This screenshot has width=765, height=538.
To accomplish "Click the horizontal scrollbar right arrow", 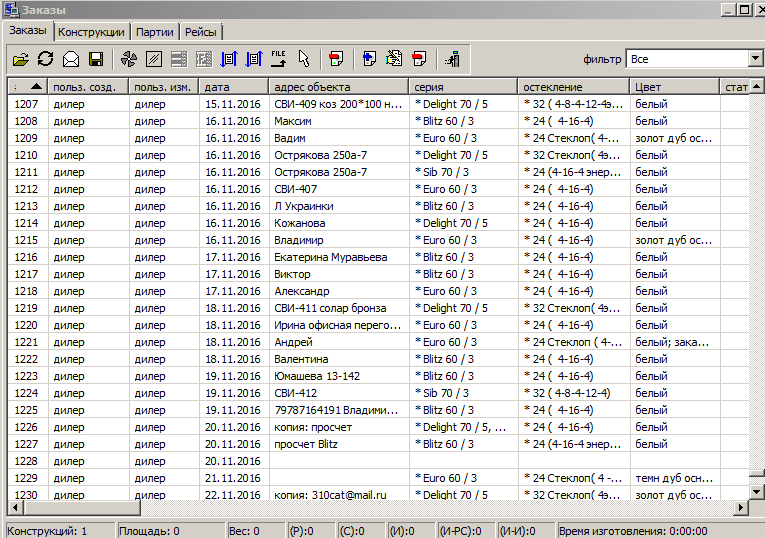I will pyautogui.click(x=741, y=508).
